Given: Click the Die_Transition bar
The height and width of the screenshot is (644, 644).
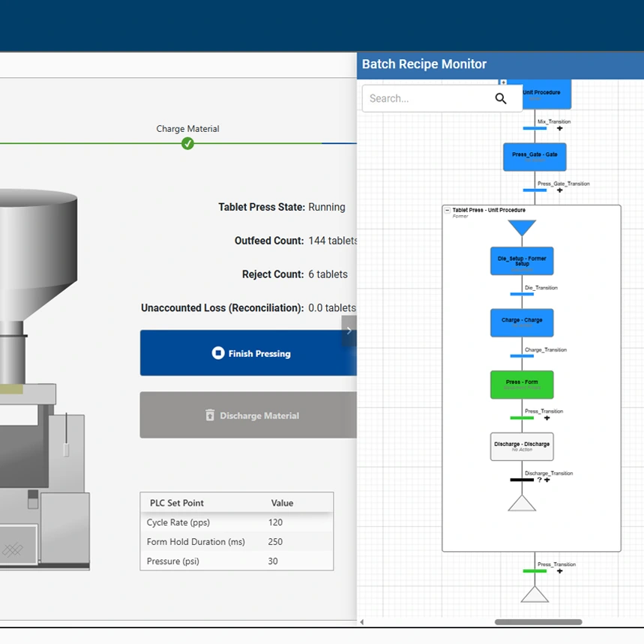Looking at the screenshot, I should click(522, 294).
